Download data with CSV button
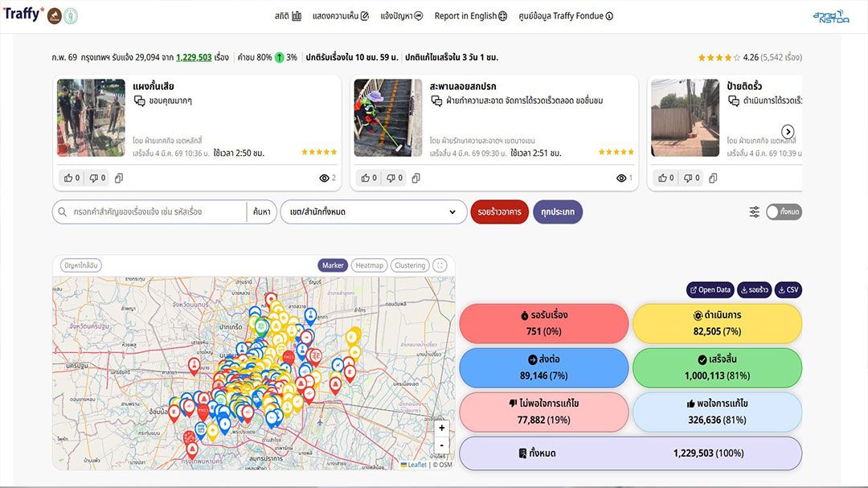868x488 pixels. pos(788,290)
